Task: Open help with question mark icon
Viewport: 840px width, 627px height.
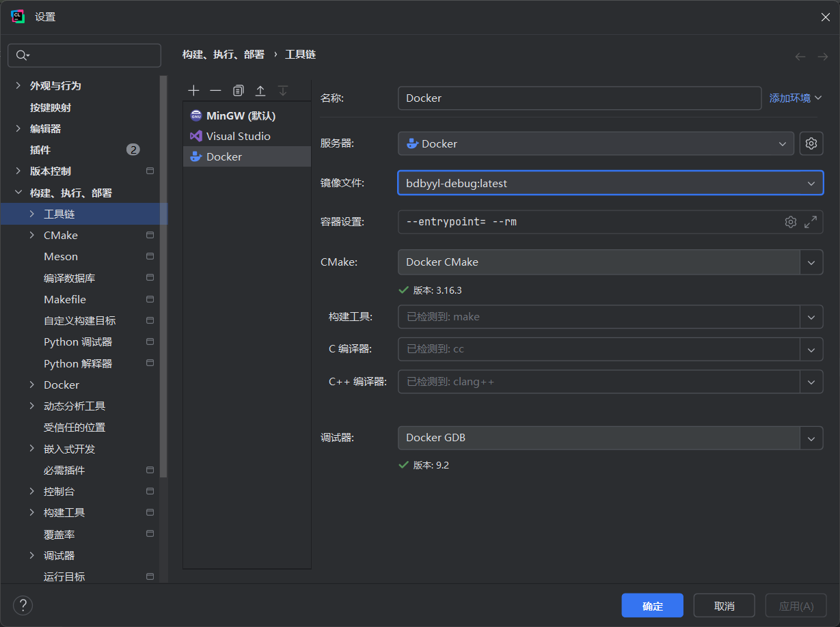Action: coord(23,605)
